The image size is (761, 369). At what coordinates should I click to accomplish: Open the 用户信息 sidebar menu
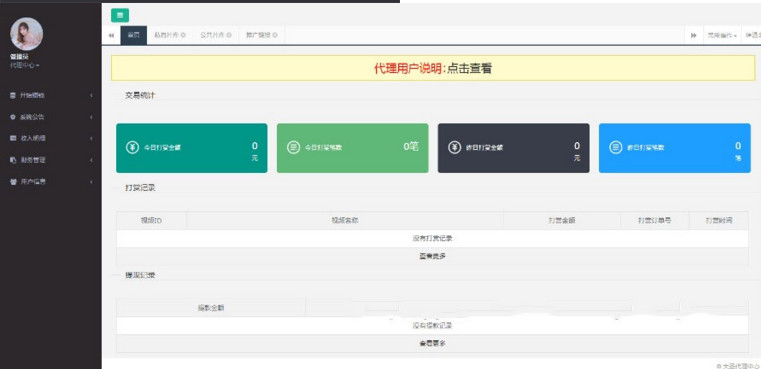[x=51, y=182]
